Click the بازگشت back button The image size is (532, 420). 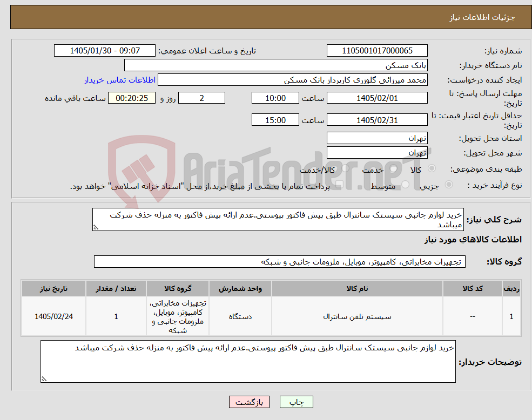click(249, 402)
